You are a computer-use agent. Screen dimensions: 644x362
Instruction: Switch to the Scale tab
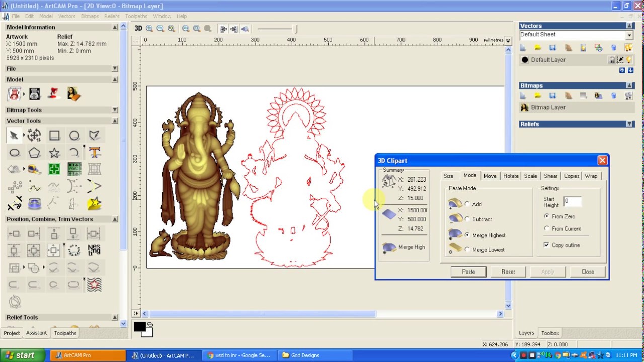coord(530,176)
